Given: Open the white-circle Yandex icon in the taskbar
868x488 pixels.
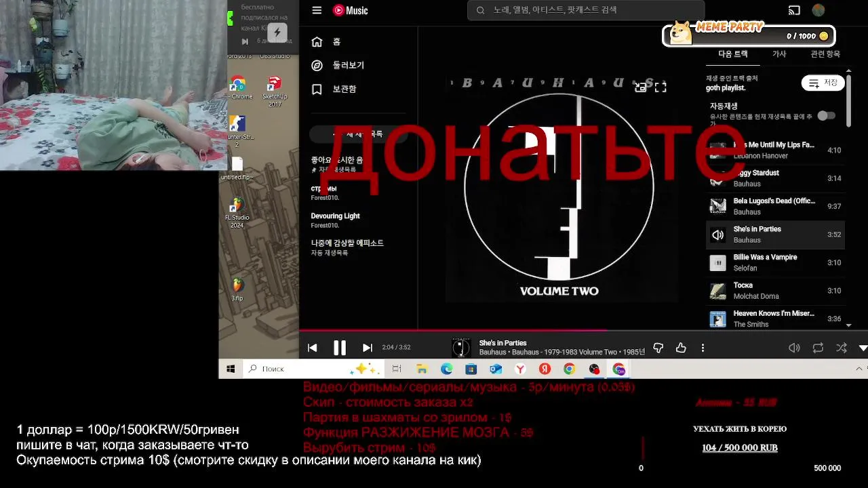Looking at the screenshot, I should [x=520, y=369].
